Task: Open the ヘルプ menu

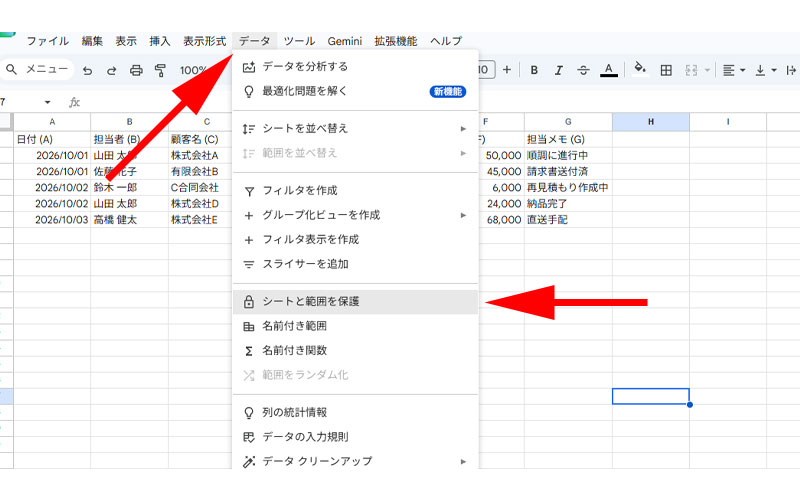Action: (446, 41)
